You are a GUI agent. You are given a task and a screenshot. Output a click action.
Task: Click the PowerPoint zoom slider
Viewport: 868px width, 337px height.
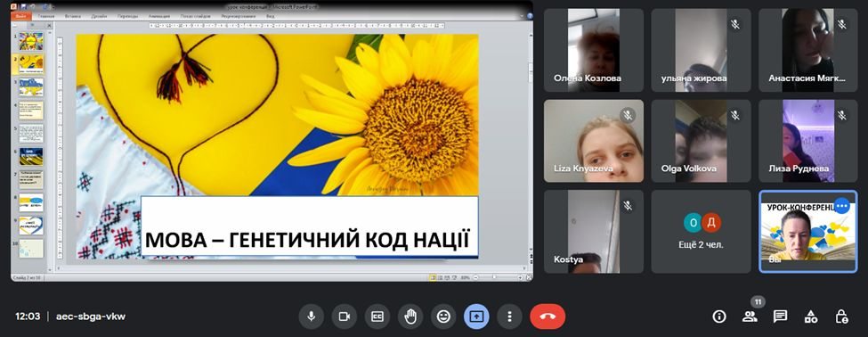coord(494,276)
